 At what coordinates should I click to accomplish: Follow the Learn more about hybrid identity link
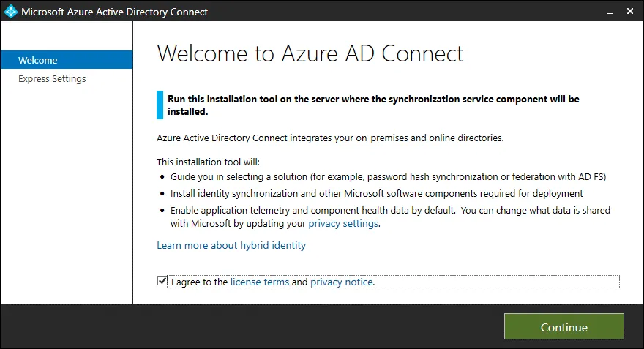click(x=231, y=245)
